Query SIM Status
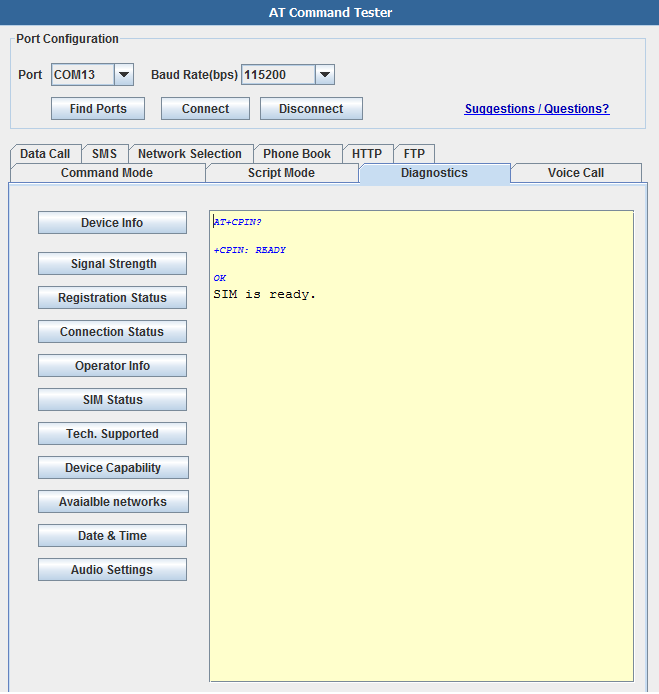 (x=112, y=400)
